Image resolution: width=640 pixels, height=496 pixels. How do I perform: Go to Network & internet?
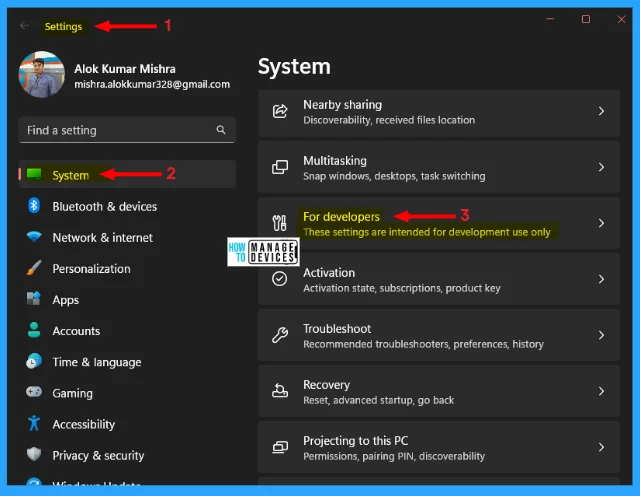[x=102, y=238]
